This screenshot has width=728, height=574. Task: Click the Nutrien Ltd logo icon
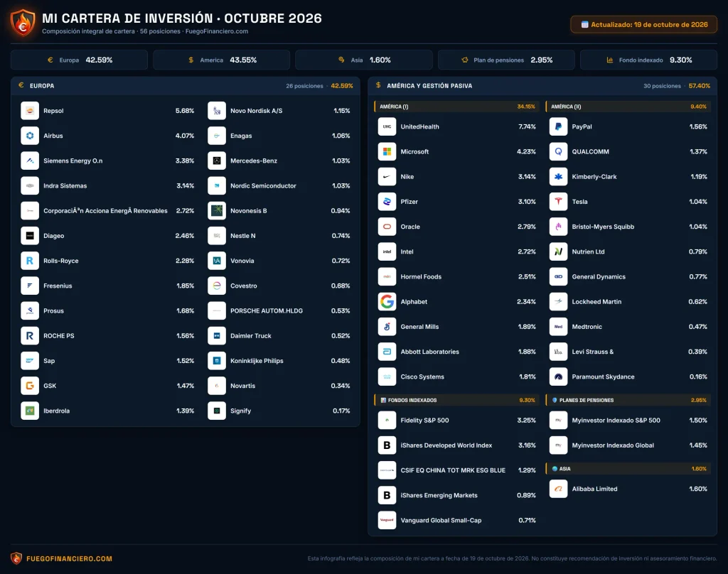coord(558,251)
